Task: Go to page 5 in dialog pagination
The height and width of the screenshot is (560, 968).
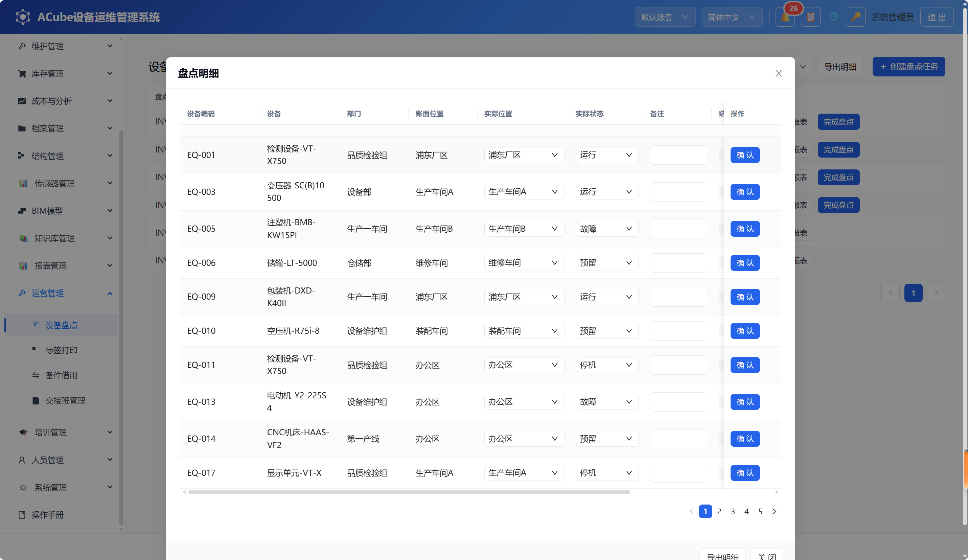Action: (760, 511)
